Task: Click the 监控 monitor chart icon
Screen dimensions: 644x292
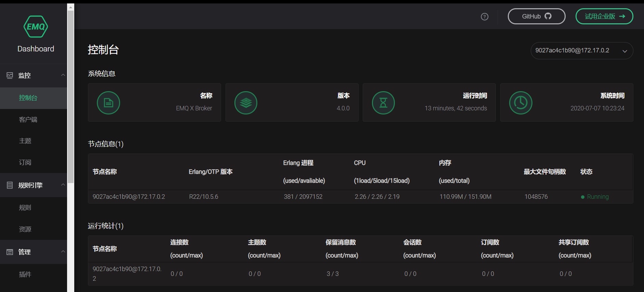Action: [10, 75]
